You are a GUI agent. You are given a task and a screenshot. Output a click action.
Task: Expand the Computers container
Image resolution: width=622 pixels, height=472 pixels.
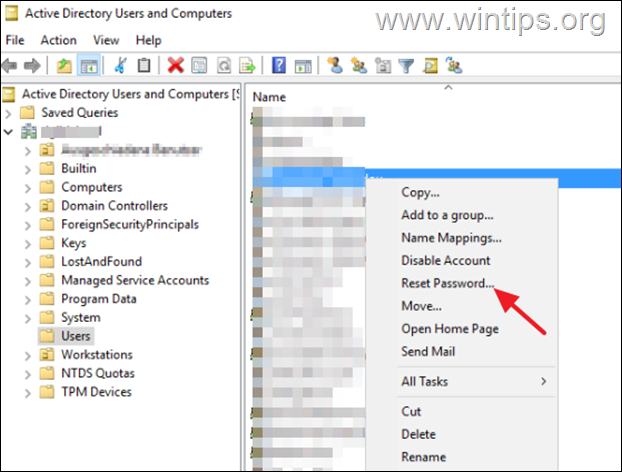(x=27, y=188)
